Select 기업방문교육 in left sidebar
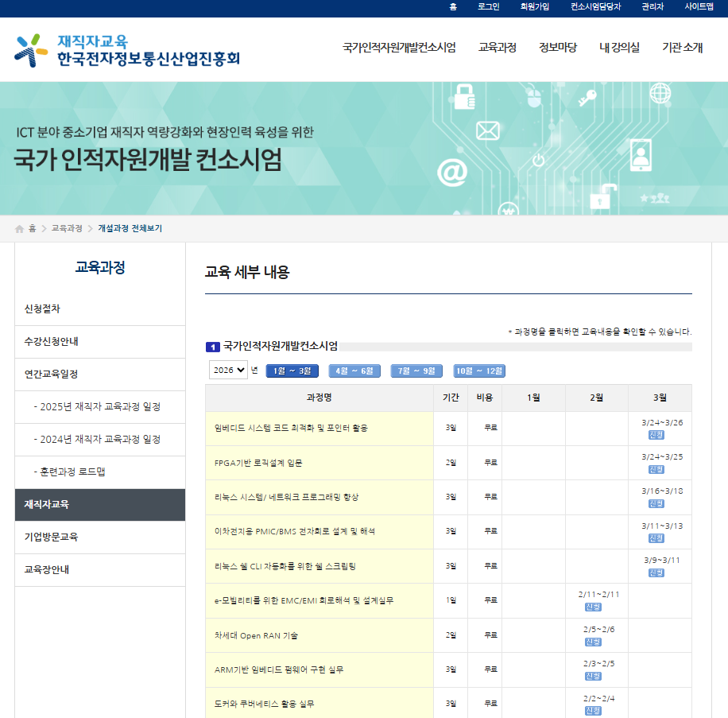728x718 pixels. coord(52,538)
